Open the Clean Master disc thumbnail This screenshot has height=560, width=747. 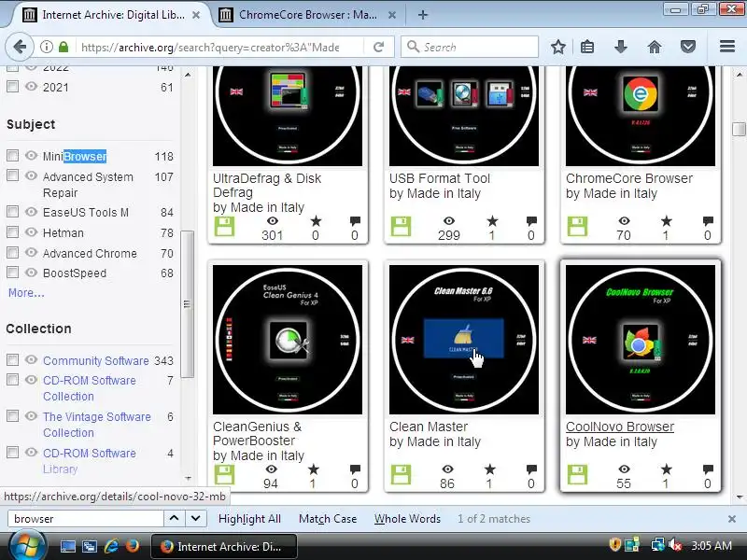[464, 340]
